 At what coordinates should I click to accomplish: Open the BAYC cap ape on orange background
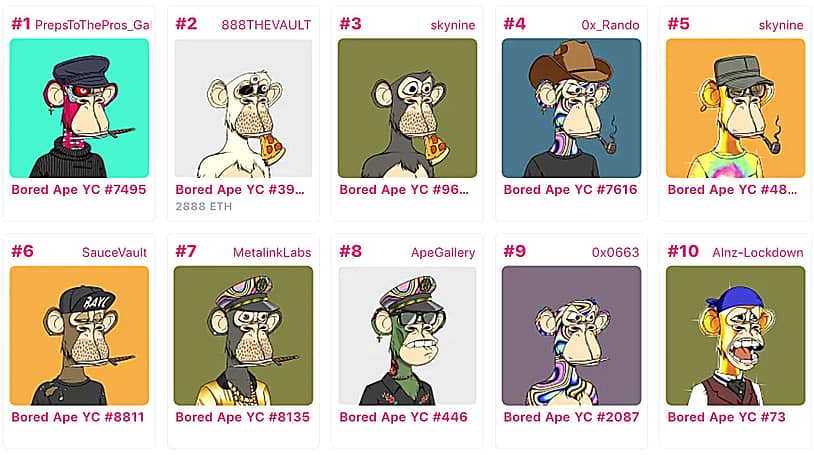[79, 336]
